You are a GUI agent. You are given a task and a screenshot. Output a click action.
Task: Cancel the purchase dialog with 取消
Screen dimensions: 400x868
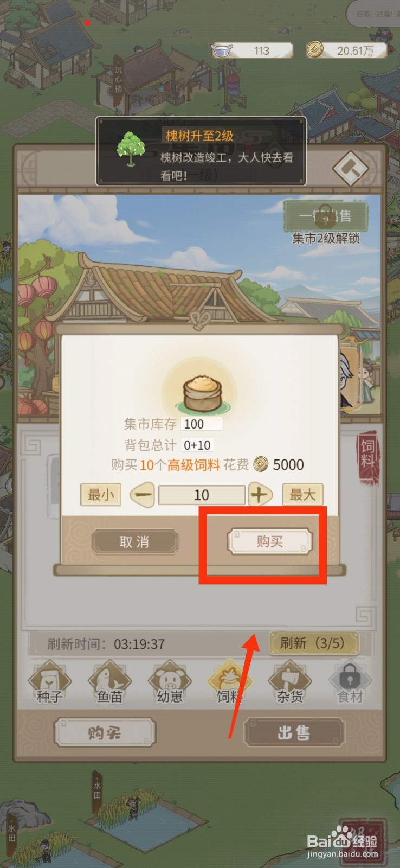tap(134, 541)
